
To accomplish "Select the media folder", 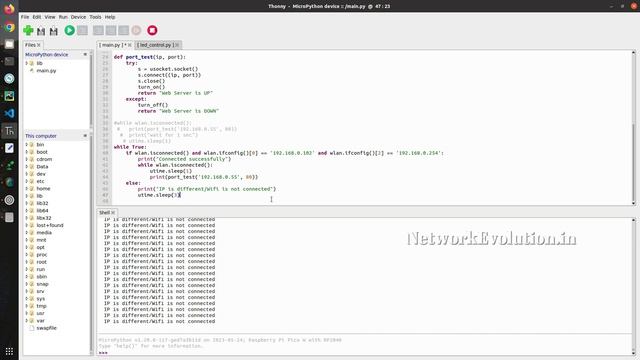I will coord(44,233).
